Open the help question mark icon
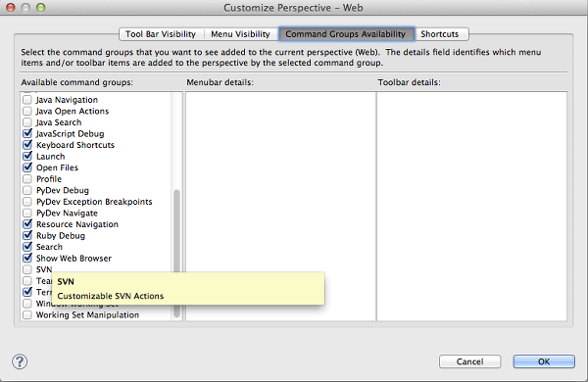Viewport: 588px width, 382px height. coord(20,361)
